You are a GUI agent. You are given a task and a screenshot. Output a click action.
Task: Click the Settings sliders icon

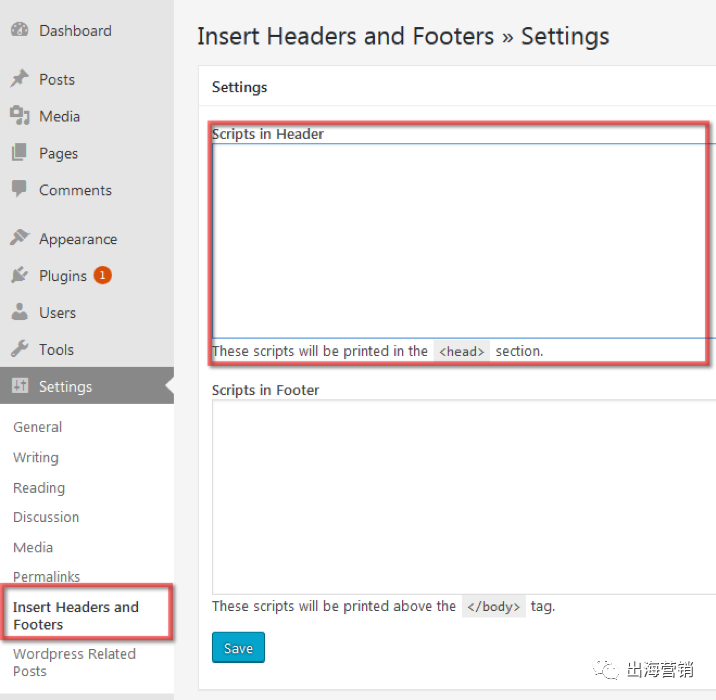(x=20, y=385)
